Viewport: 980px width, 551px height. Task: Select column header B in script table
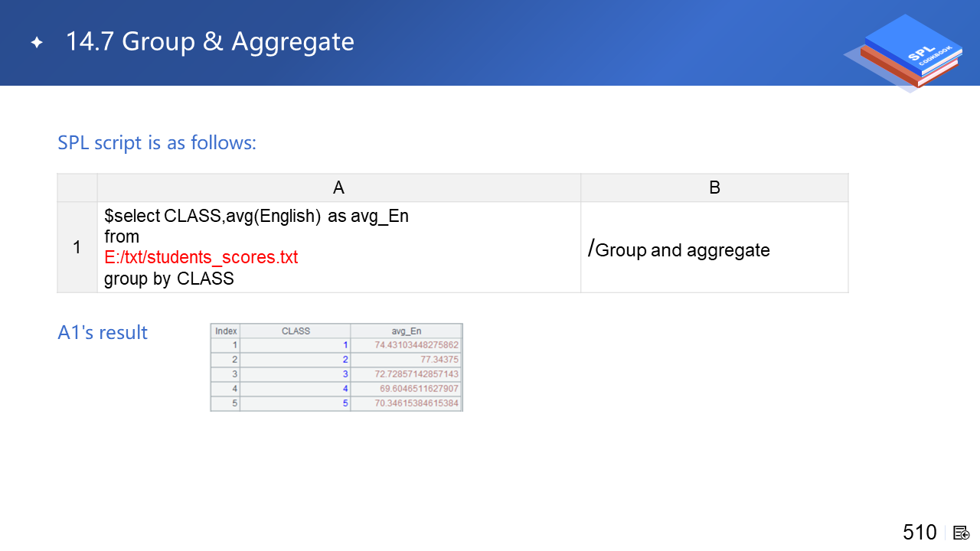pos(714,187)
